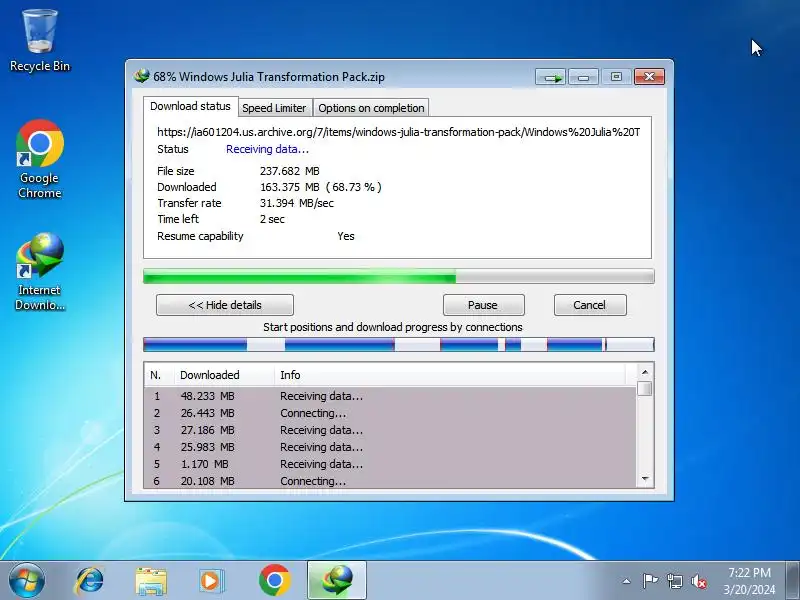Click the file size value 237.682 MB
The image size is (800, 600).
point(290,171)
